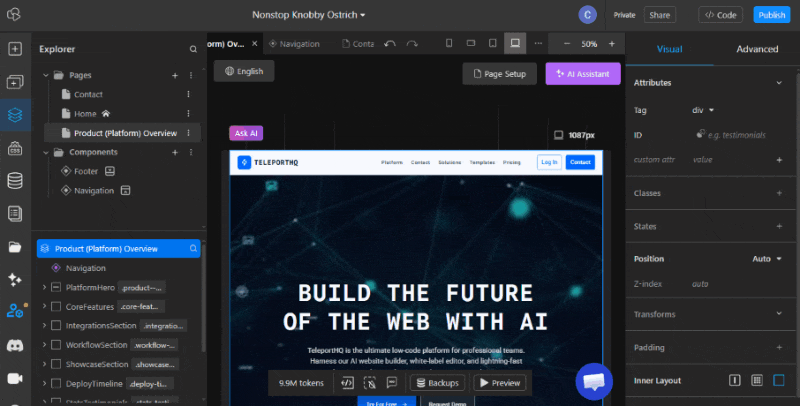Open the video tutorials camera icon

pyautogui.click(x=15, y=378)
